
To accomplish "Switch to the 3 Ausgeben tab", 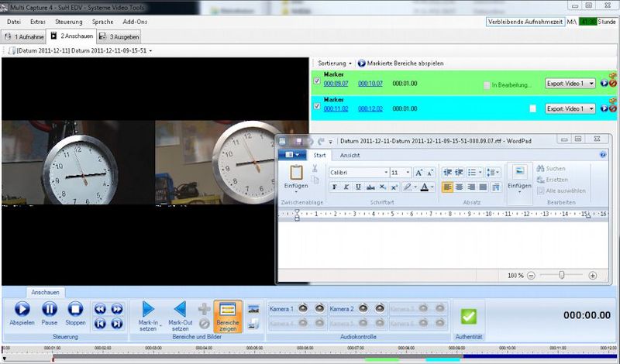I will click(122, 36).
